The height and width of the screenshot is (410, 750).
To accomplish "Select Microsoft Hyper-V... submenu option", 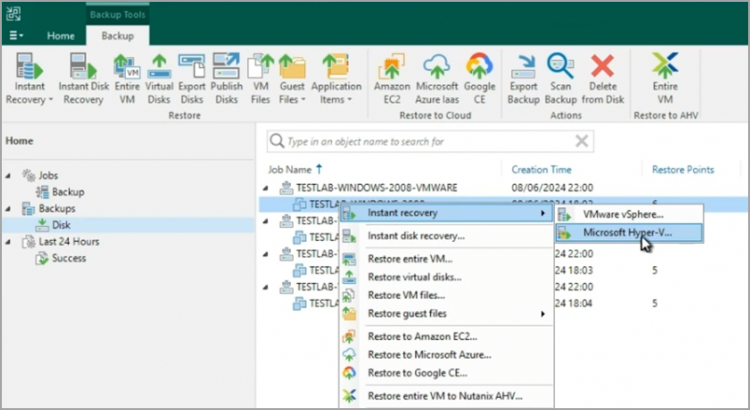I will 629,233.
